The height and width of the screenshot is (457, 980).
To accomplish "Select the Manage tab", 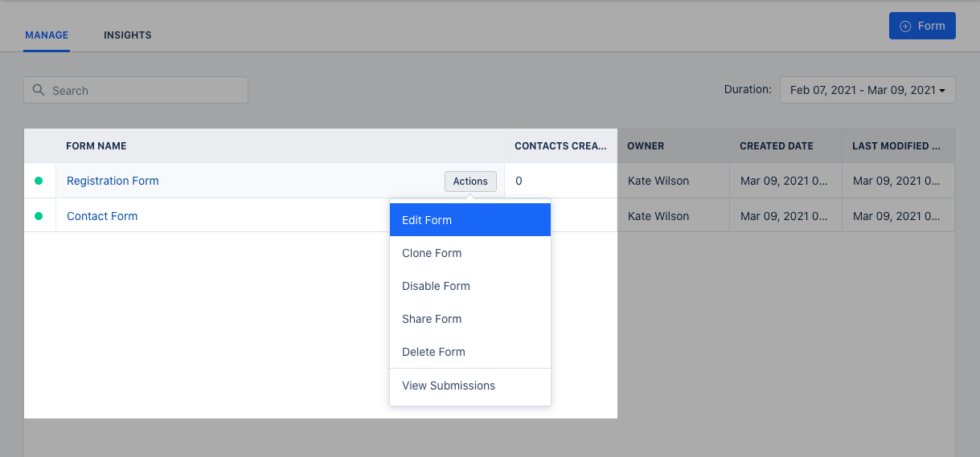I will (x=47, y=35).
